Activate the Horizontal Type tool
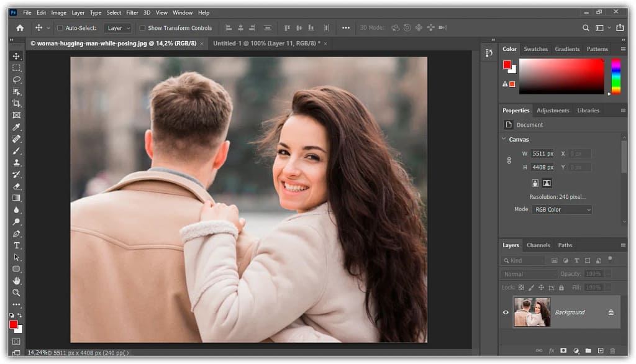 tap(17, 245)
